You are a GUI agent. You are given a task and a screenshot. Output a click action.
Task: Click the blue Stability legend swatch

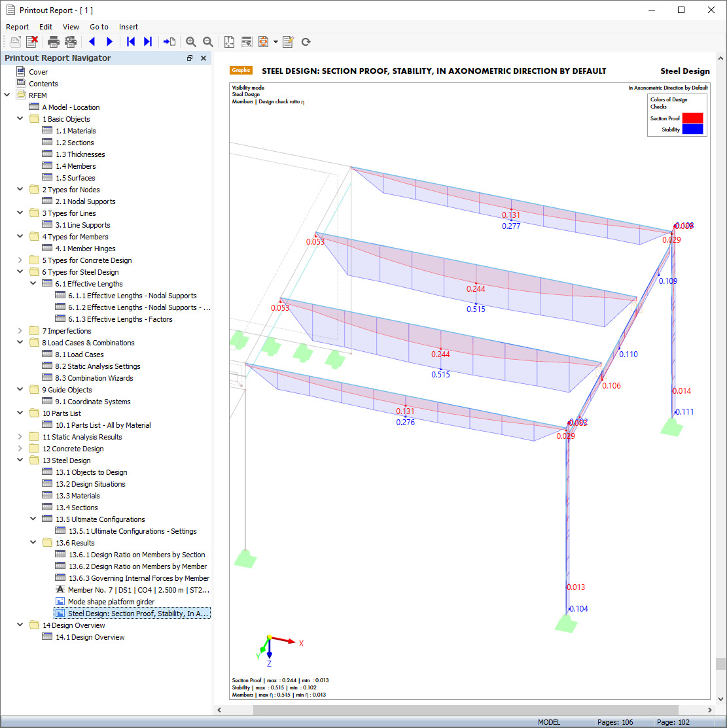(x=692, y=129)
